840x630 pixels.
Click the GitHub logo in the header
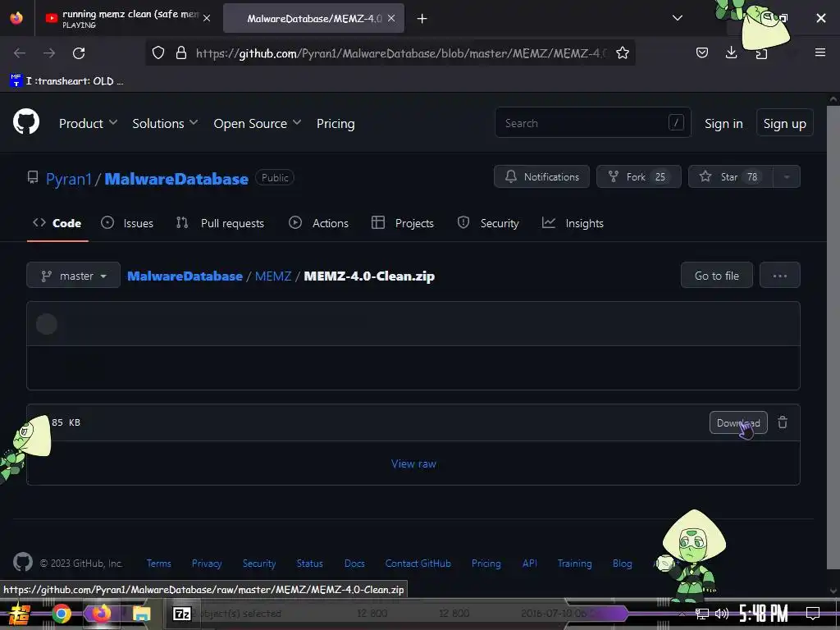[x=26, y=121]
